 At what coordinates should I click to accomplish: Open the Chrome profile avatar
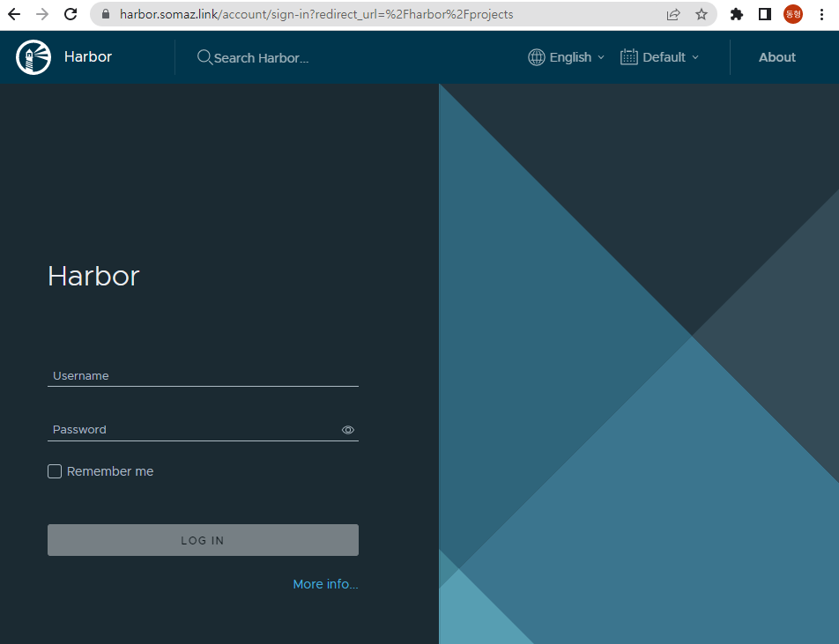click(x=793, y=14)
